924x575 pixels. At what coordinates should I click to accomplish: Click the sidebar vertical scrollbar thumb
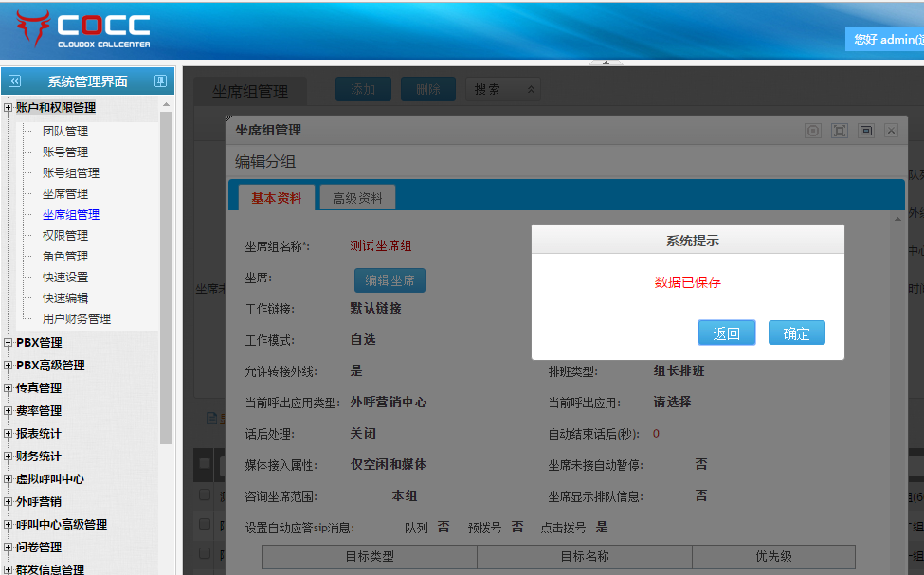click(167, 275)
